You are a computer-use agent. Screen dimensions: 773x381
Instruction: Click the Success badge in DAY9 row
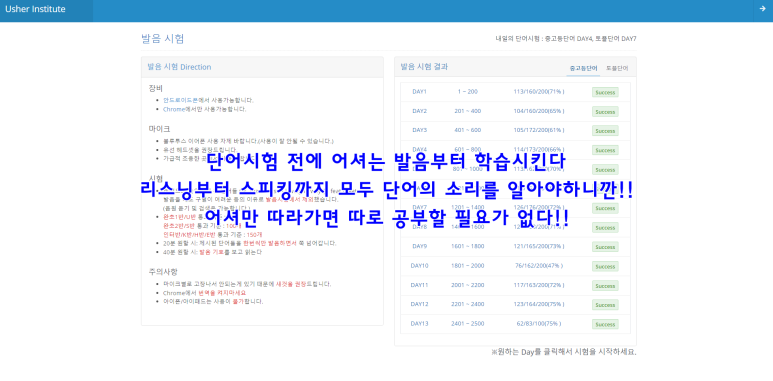click(605, 247)
